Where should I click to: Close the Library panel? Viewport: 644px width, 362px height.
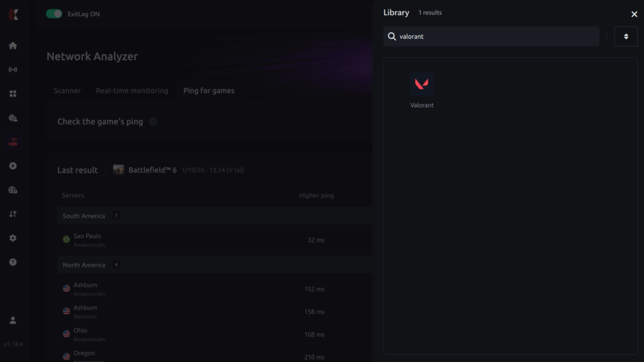(634, 14)
